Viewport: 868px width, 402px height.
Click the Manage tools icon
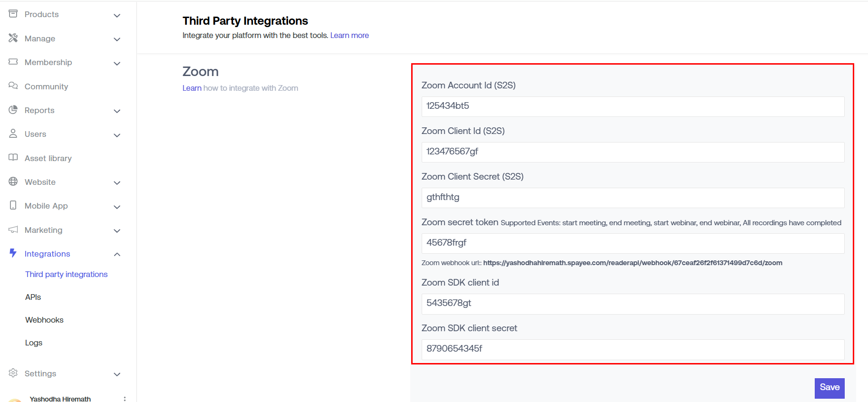(x=13, y=38)
